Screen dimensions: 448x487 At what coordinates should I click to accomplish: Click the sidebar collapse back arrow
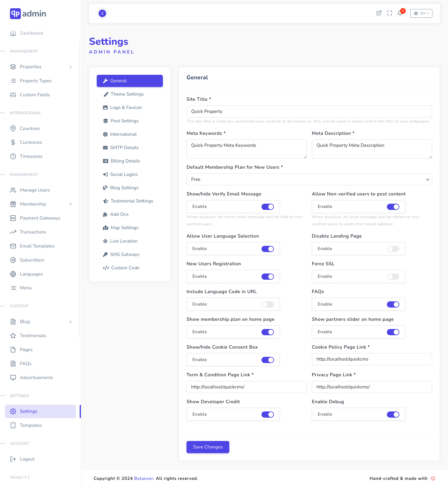tap(102, 13)
